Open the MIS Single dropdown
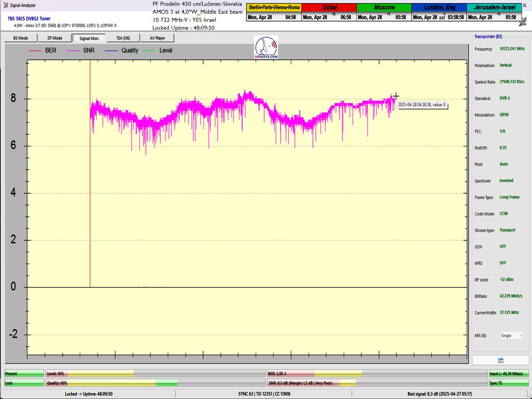This screenshot has height=399, width=532. pos(511,336)
